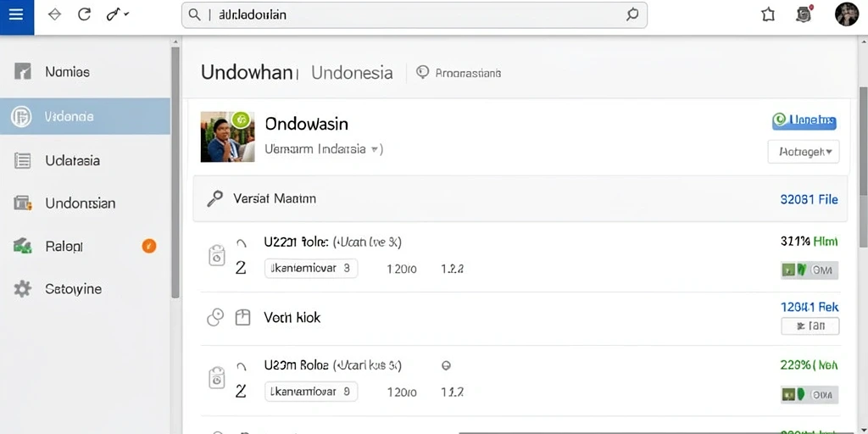Viewport: 868px width, 434px height.
Task: Click the sidebar vertical scrollbar
Action: [175, 171]
